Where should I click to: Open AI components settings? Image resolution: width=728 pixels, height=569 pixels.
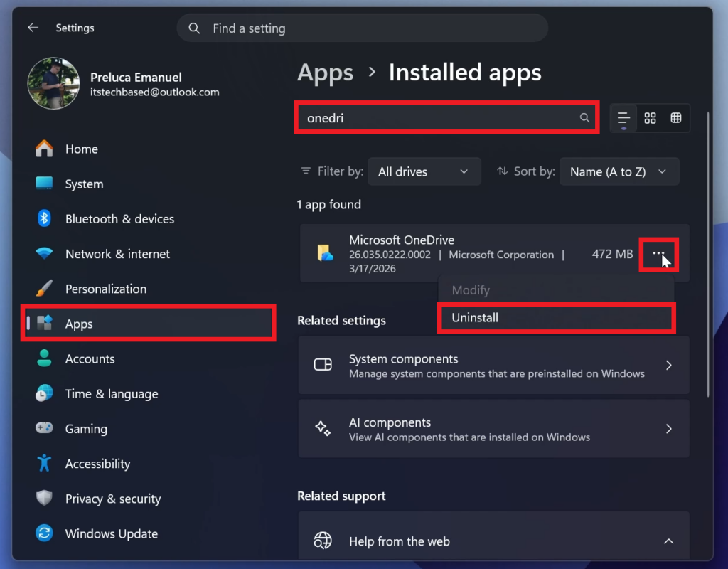pyautogui.click(x=493, y=429)
